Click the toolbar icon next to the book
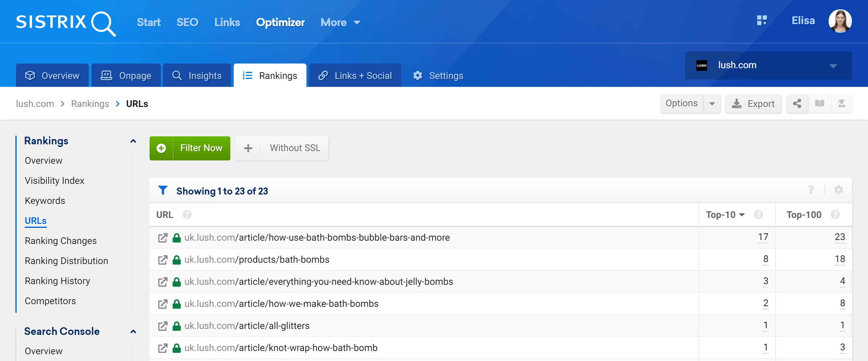868x361 pixels. tap(841, 104)
